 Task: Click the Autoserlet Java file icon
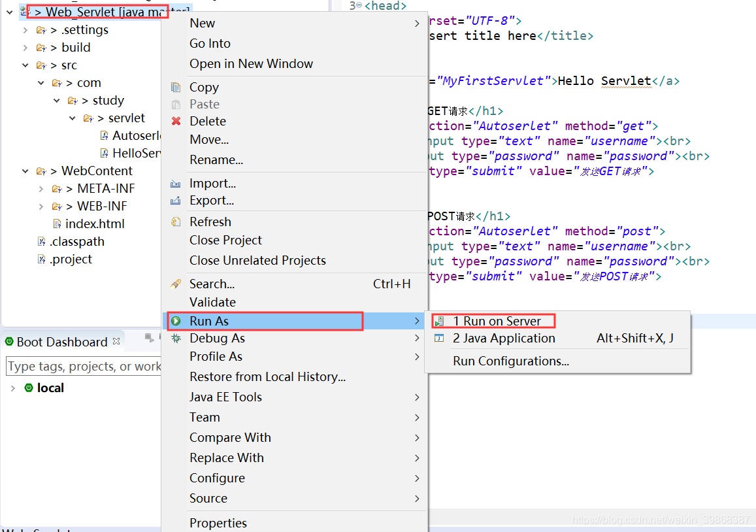(104, 136)
